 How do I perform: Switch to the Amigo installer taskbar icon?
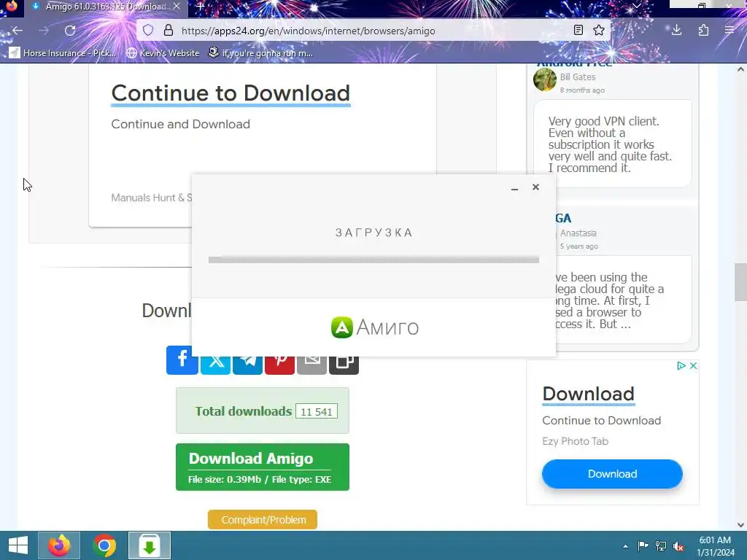point(150,545)
